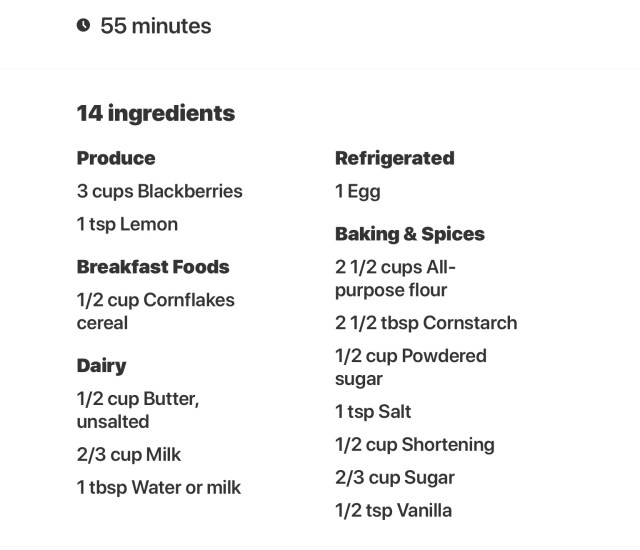Tap the Cornflakes cereal ingredient
Image resolution: width=640 pixels, height=550 pixels.
155,311
